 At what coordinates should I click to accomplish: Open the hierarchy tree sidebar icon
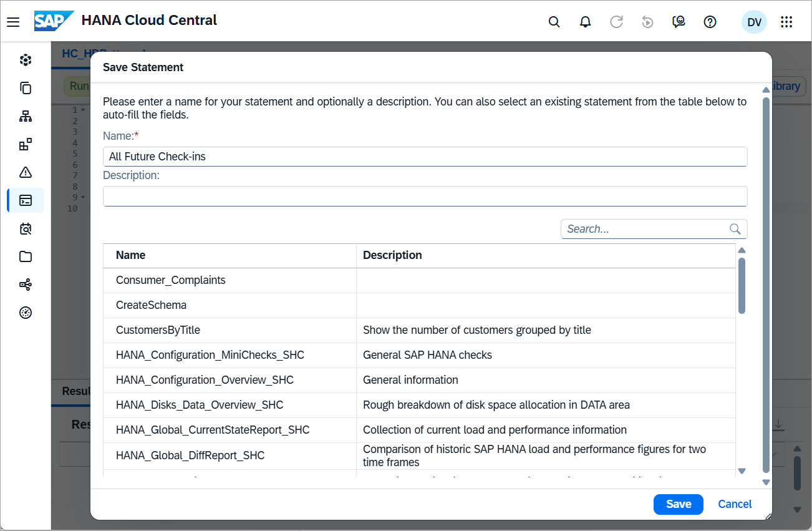pos(26,116)
